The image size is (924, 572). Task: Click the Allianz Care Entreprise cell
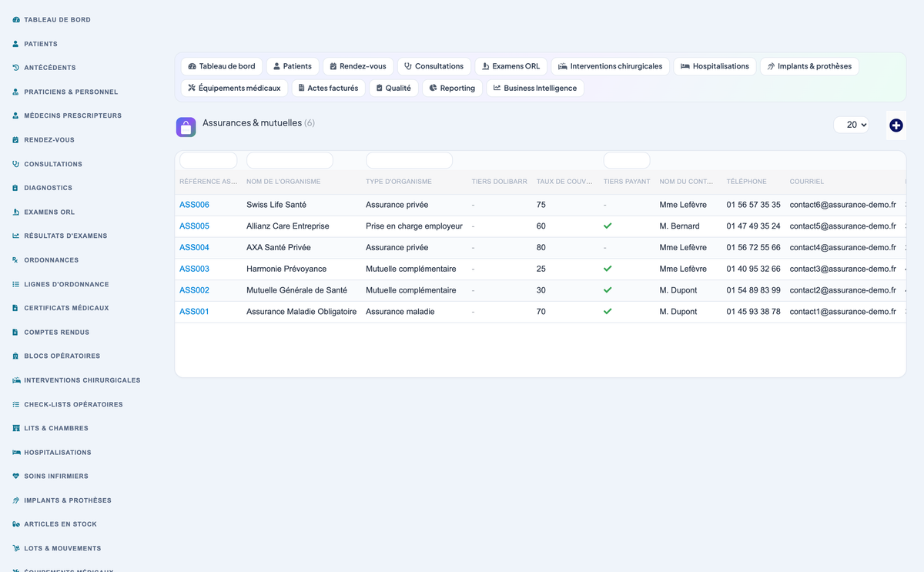coord(288,226)
